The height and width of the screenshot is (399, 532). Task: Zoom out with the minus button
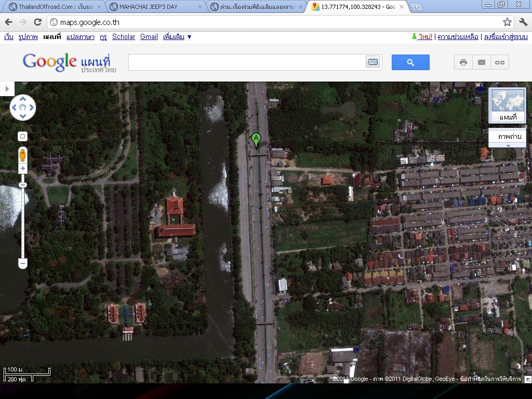pyautogui.click(x=23, y=264)
